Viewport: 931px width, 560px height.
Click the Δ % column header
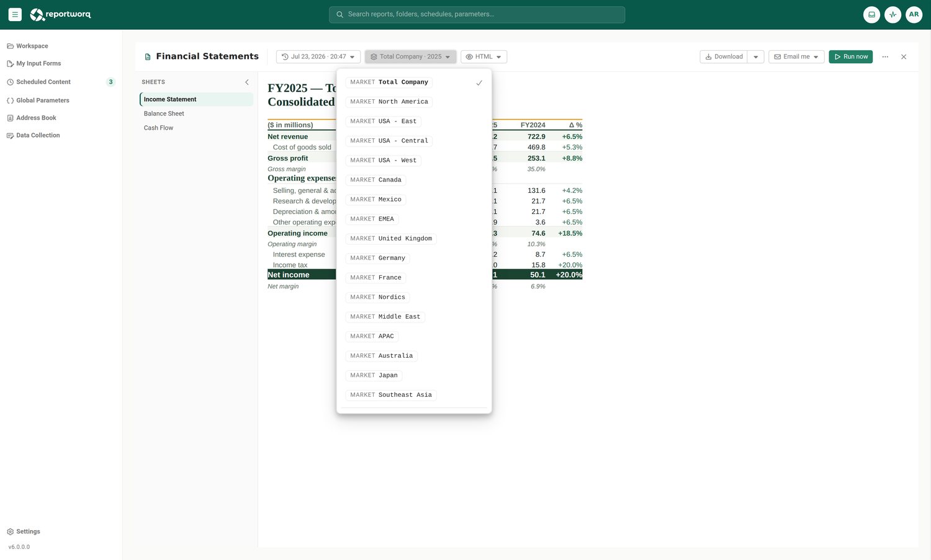575,125
